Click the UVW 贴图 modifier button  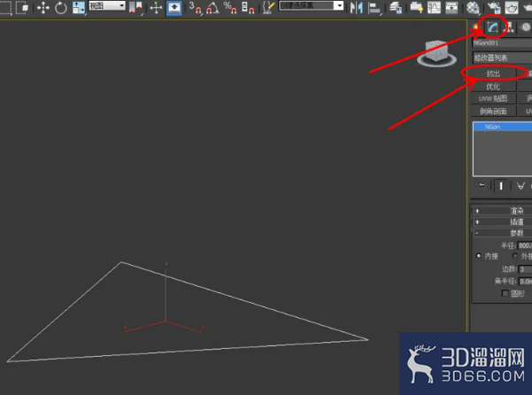click(x=494, y=98)
